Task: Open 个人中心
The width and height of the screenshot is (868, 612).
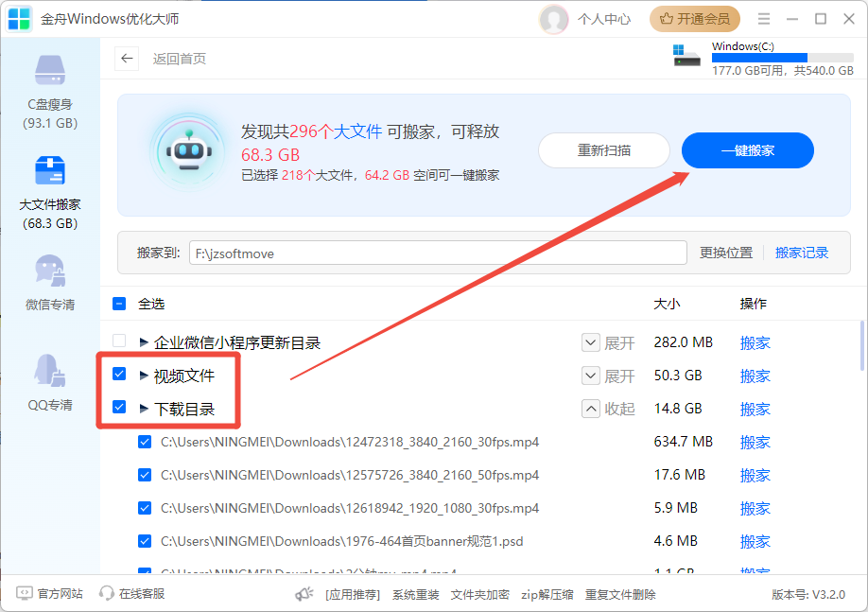Action: point(604,19)
